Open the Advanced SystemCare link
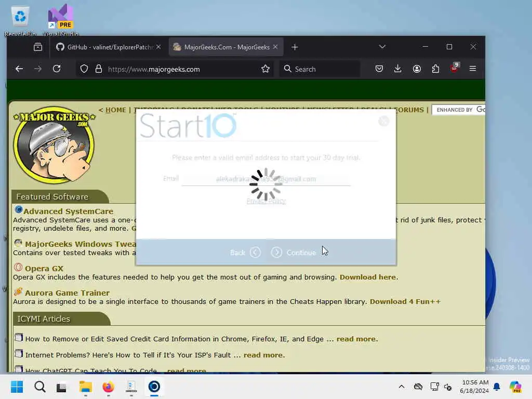Image resolution: width=532 pixels, height=399 pixels. [x=68, y=211]
